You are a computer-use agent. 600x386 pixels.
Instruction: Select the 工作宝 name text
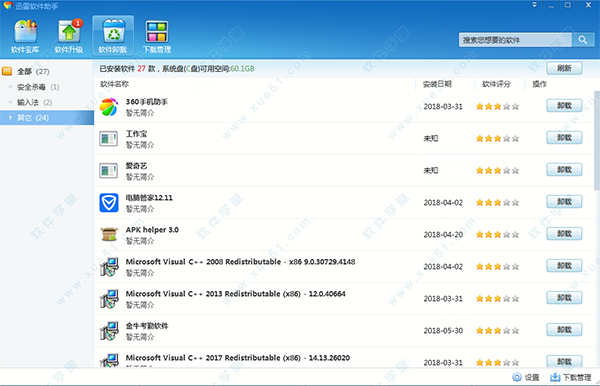(136, 134)
